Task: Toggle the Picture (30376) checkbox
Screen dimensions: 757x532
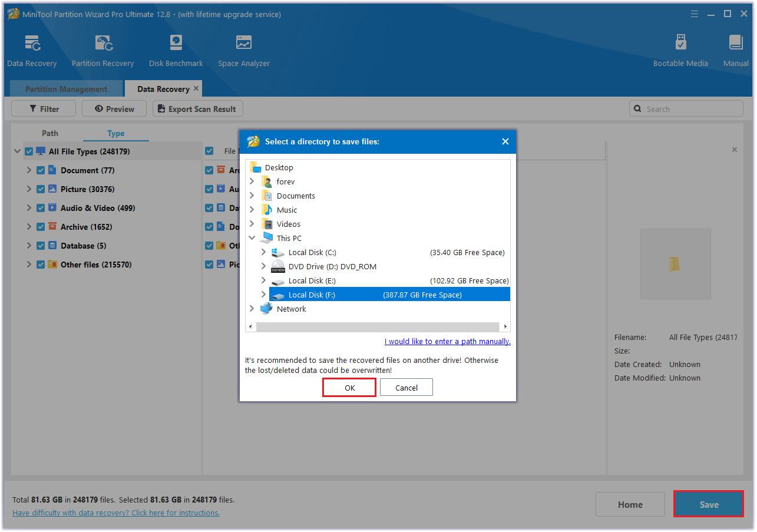Action: coord(41,189)
